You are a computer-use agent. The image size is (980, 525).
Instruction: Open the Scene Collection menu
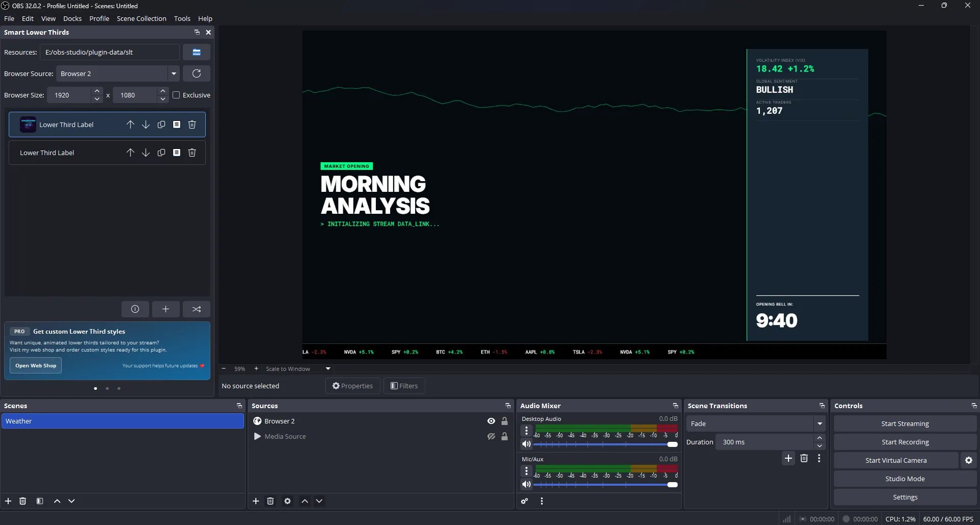click(x=141, y=18)
